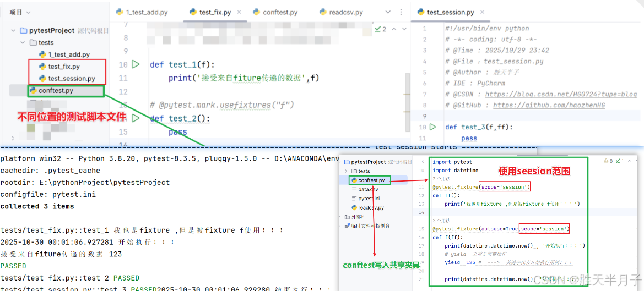Click 'tests/test_fix.py::test_2 PASSED' console line
Image resolution: width=644 pixels, height=291 pixels.
click(x=70, y=278)
